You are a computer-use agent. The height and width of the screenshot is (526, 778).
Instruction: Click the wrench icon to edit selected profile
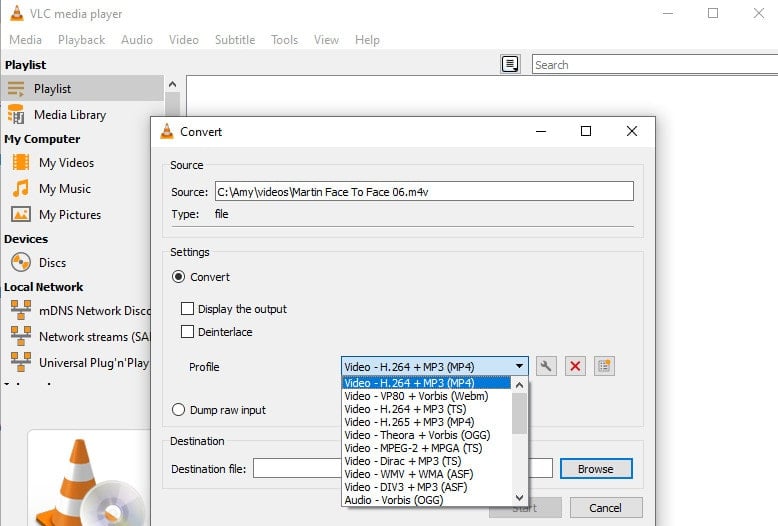(546, 366)
